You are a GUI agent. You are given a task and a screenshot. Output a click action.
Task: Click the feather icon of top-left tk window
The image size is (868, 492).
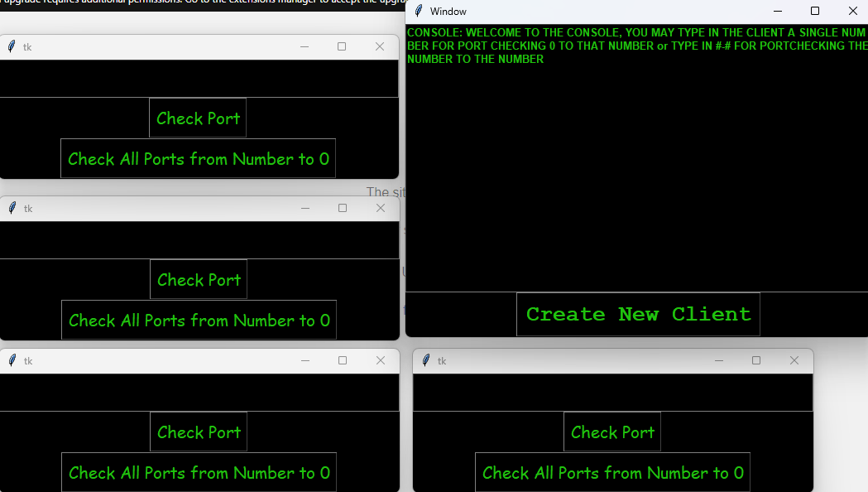12,46
